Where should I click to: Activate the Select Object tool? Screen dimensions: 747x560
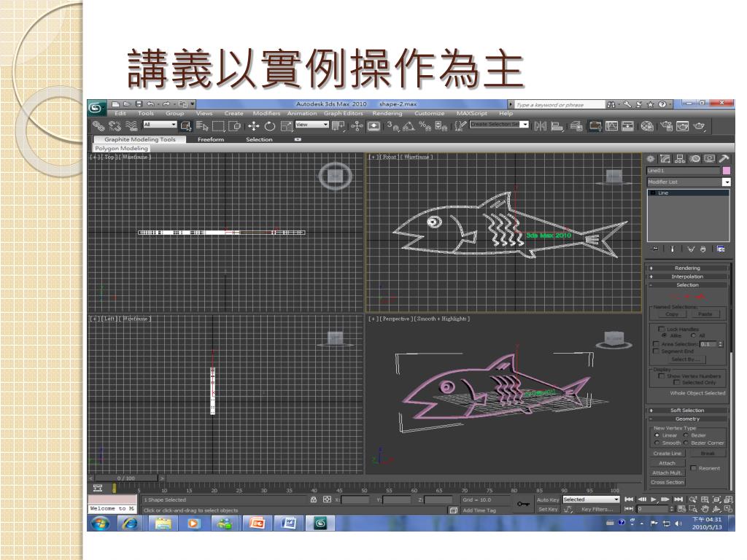186,126
